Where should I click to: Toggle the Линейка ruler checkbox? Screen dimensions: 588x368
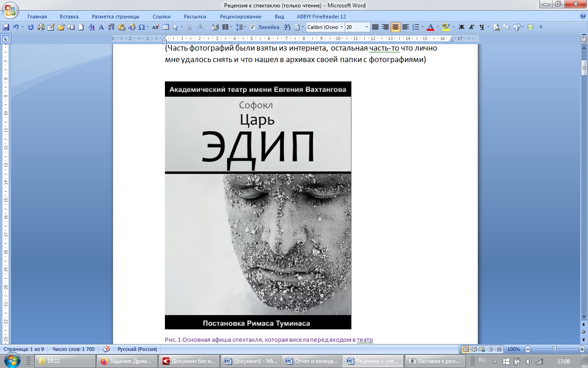(252, 27)
